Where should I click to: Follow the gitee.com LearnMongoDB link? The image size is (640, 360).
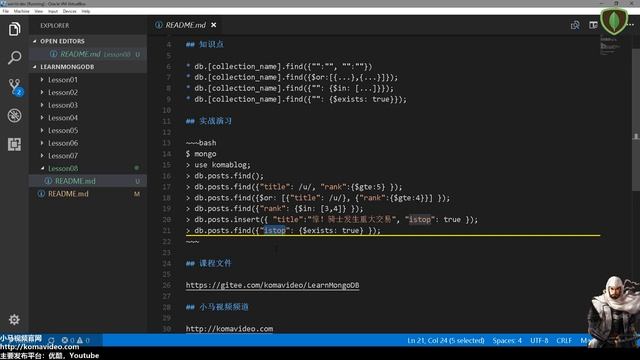click(272, 285)
